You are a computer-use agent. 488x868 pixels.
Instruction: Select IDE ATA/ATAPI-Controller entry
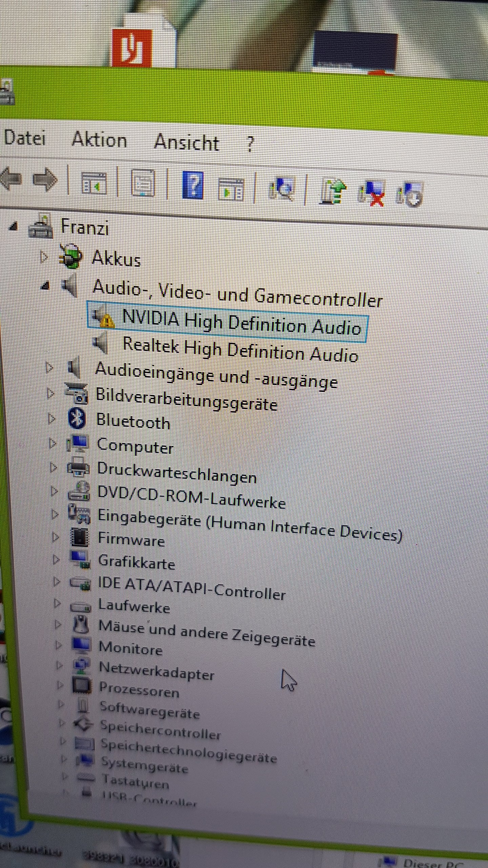tap(191, 589)
